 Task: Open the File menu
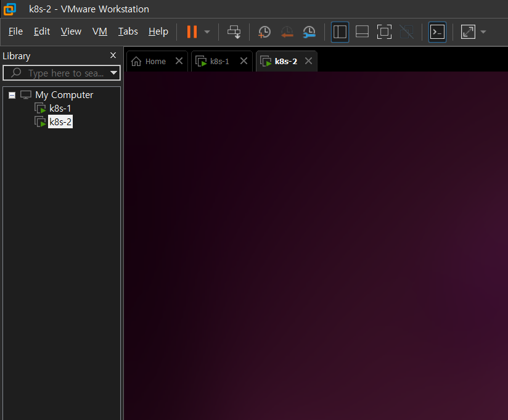(15, 31)
